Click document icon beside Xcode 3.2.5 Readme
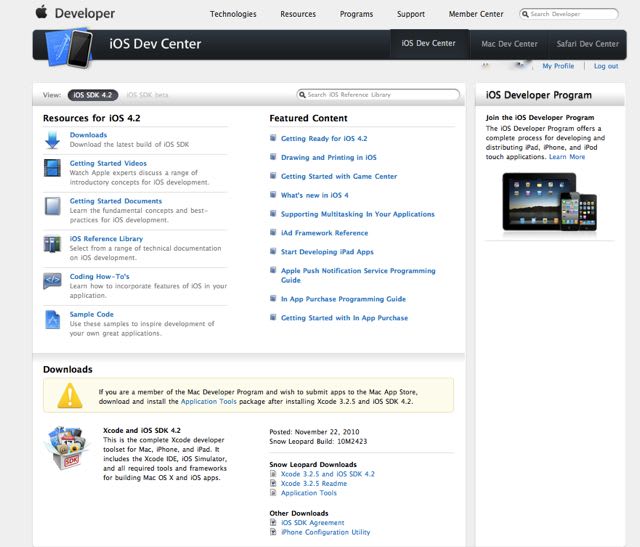 [x=273, y=483]
